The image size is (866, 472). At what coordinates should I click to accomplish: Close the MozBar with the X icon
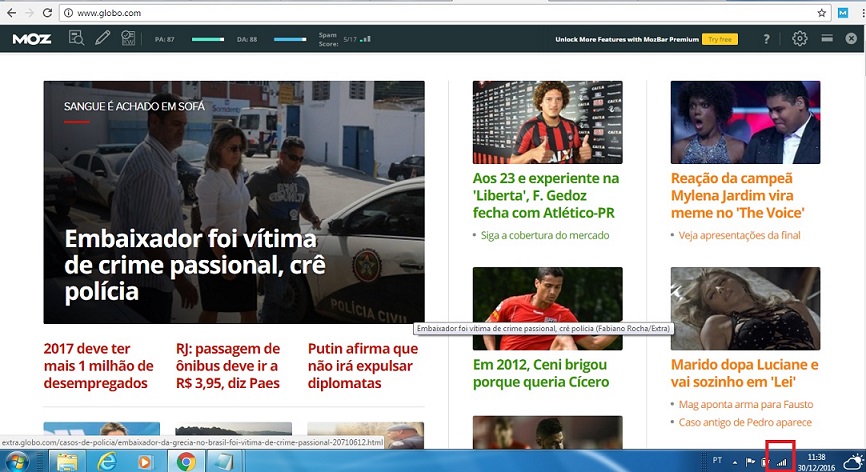click(851, 39)
